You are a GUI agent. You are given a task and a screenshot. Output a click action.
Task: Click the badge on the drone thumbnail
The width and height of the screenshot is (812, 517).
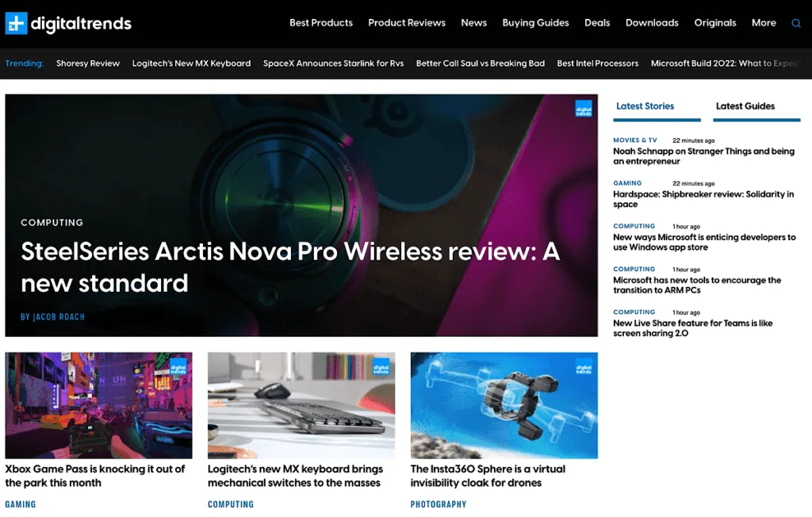584,367
